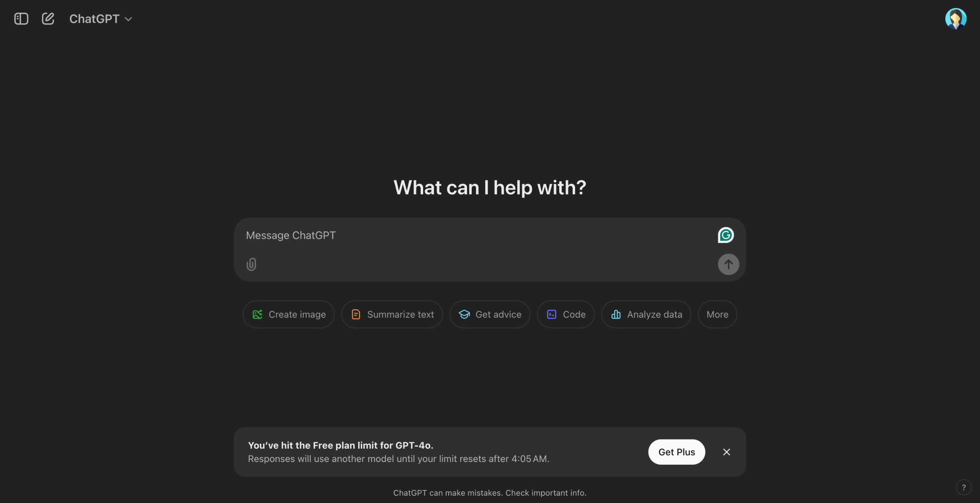Attach a file using the paperclip icon
Viewport: 980px width, 503px height.
pos(251,264)
